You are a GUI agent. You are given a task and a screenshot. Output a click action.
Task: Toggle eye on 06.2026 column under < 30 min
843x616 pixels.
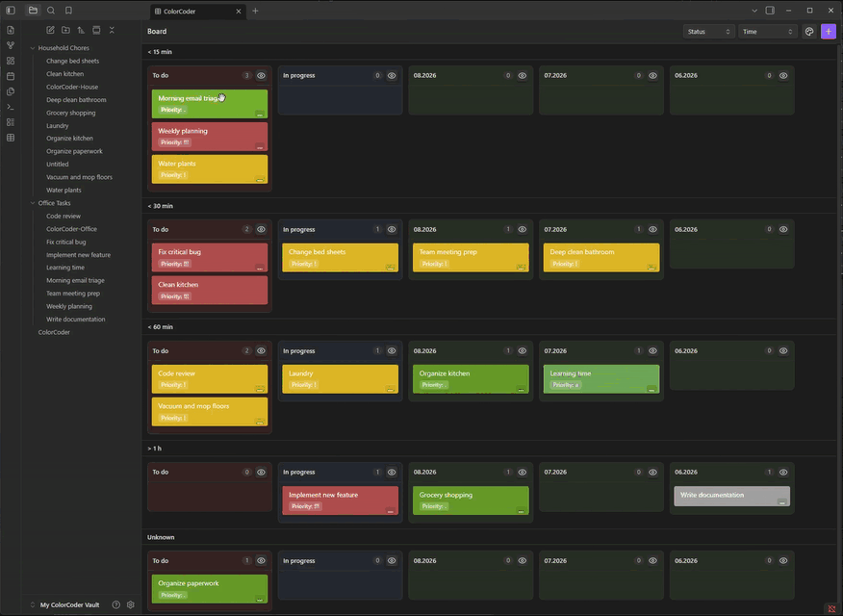tap(783, 229)
